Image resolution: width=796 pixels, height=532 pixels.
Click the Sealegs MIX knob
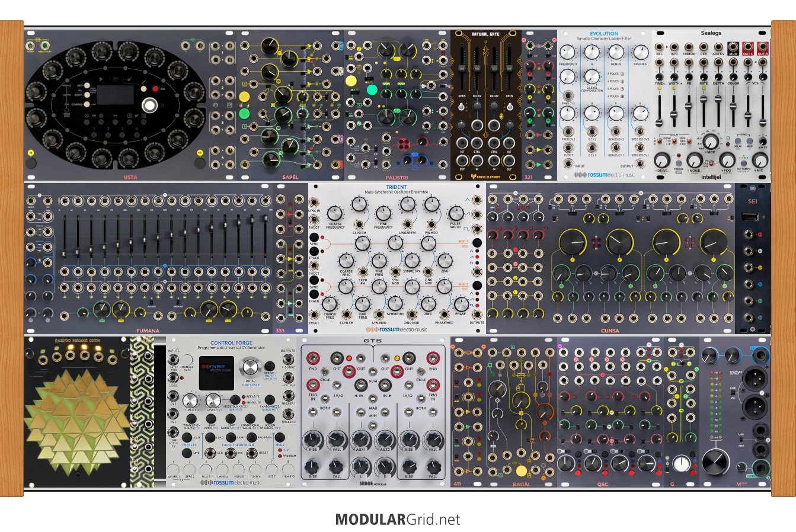click(x=760, y=159)
